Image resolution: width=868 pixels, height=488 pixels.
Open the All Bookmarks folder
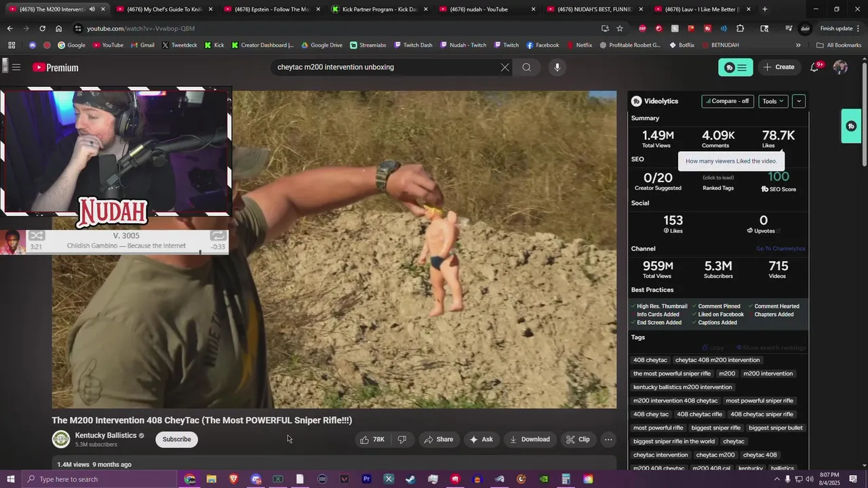click(839, 45)
